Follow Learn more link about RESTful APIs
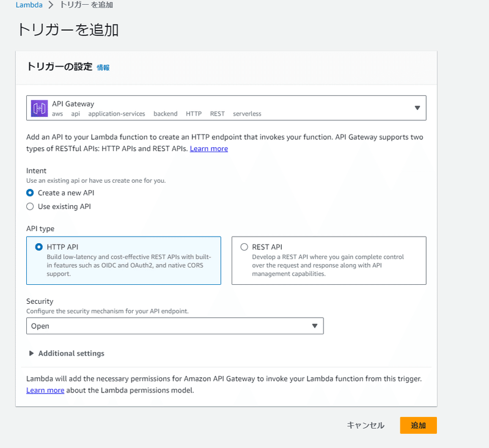Screen dimensions: 489x448 (x=209, y=149)
